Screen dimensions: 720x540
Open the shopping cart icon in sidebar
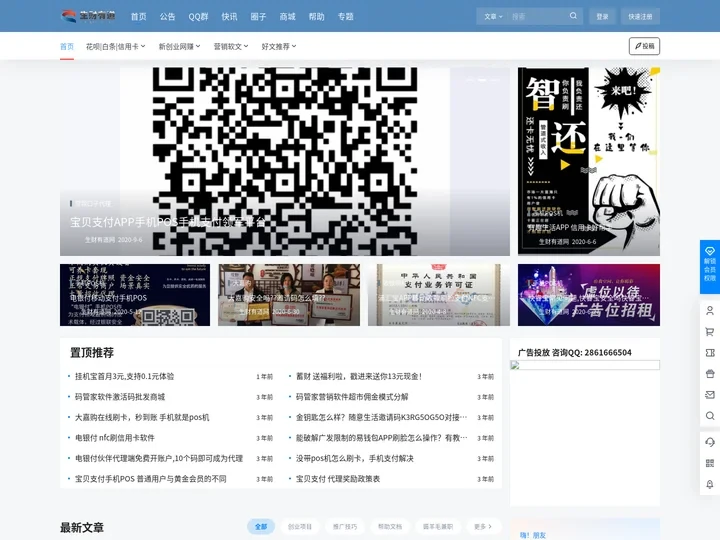709,332
